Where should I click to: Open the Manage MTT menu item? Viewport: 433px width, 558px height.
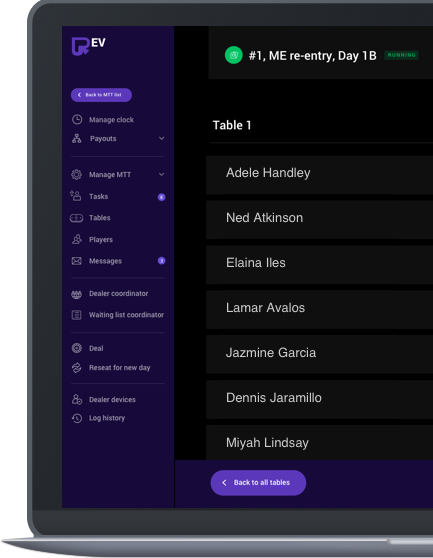pyautogui.click(x=110, y=175)
